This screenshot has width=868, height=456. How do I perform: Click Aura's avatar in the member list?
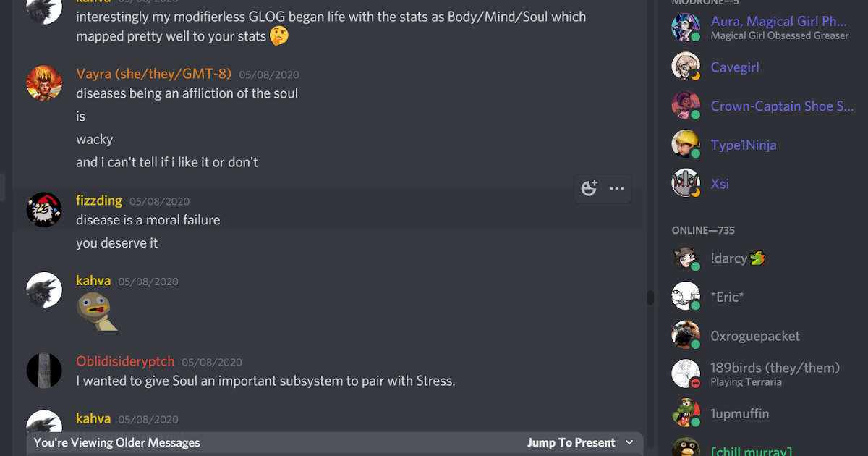click(686, 27)
